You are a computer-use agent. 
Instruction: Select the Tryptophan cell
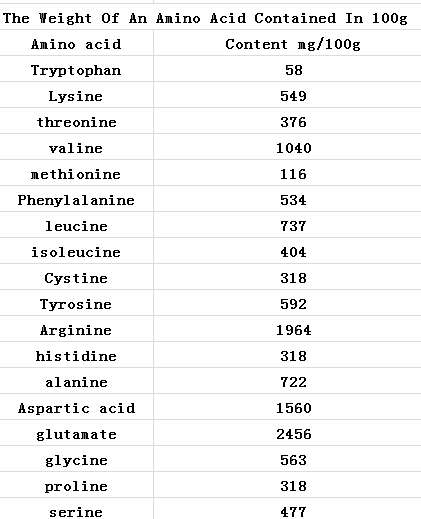[x=76, y=69]
